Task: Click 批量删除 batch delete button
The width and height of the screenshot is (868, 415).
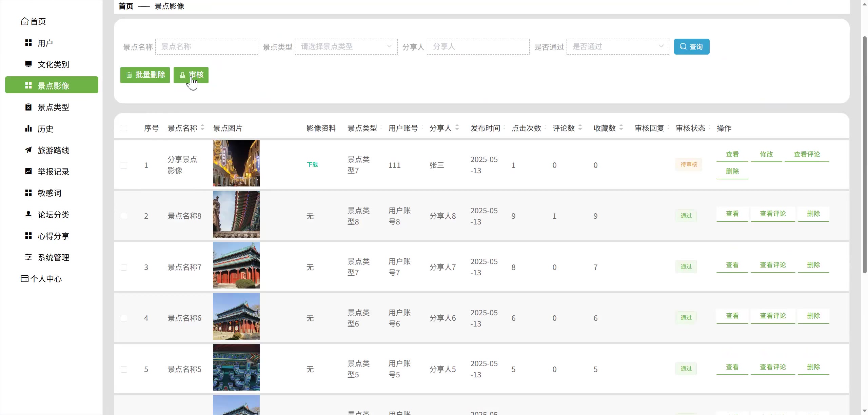Action: (145, 75)
